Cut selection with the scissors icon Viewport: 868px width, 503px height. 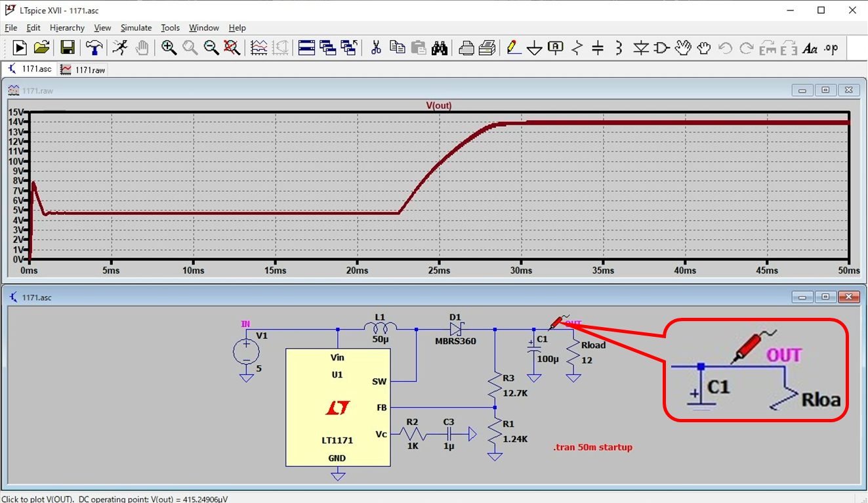(x=376, y=47)
